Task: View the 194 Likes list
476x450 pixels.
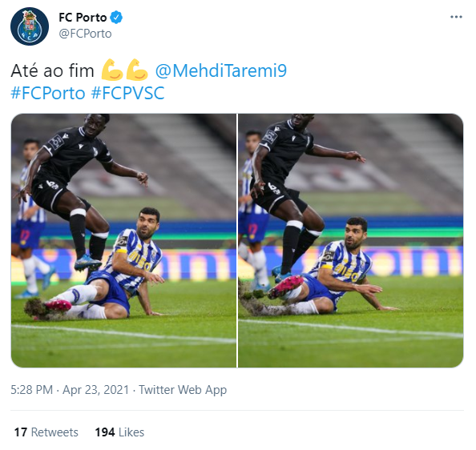Action: pyautogui.click(x=119, y=432)
